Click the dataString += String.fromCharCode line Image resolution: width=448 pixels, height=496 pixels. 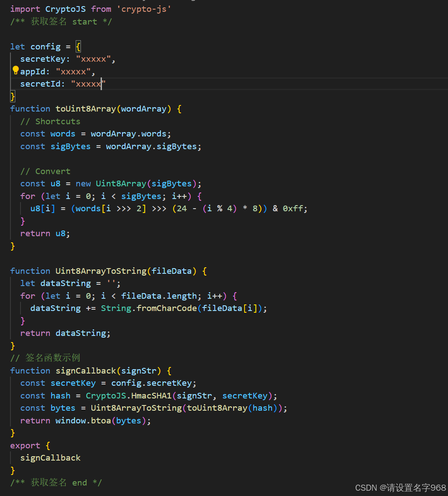pyautogui.click(x=149, y=308)
